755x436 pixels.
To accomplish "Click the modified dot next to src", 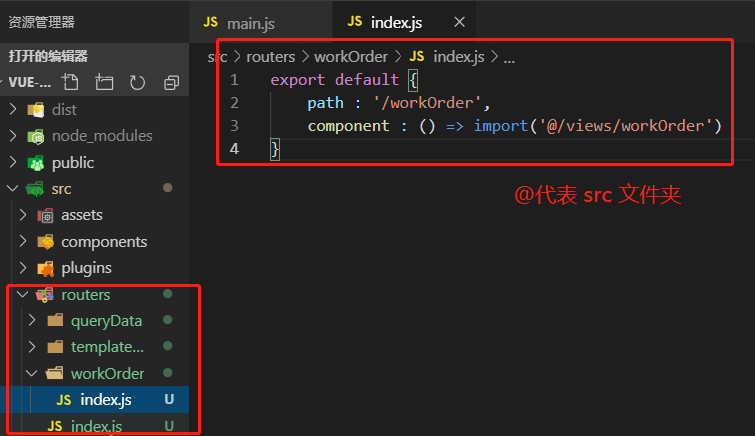I will pyautogui.click(x=168, y=188).
